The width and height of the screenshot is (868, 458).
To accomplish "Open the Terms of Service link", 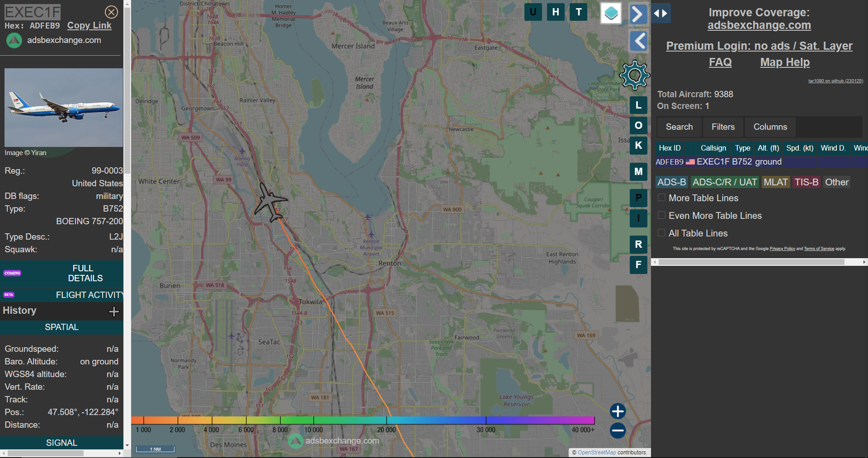I will tap(819, 249).
